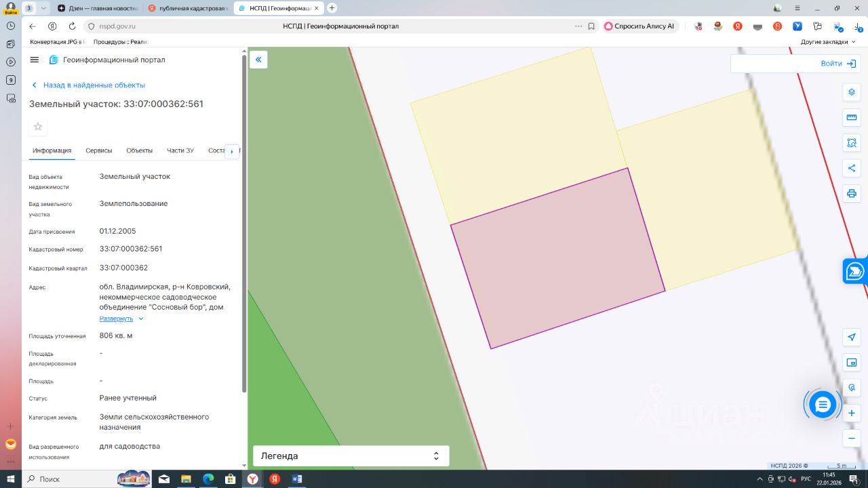Expand the tab group dropdown arrow
868x488 pixels.
44,8
